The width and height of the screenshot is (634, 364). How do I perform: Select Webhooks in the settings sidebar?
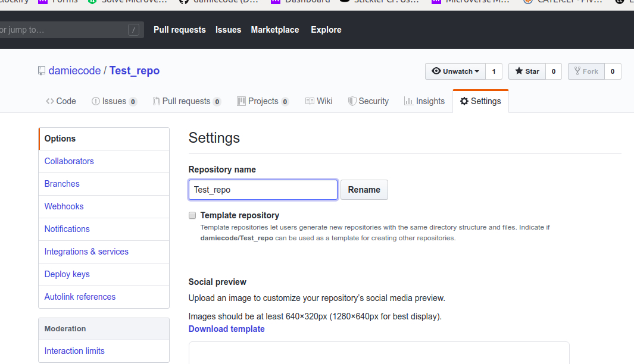tap(64, 206)
